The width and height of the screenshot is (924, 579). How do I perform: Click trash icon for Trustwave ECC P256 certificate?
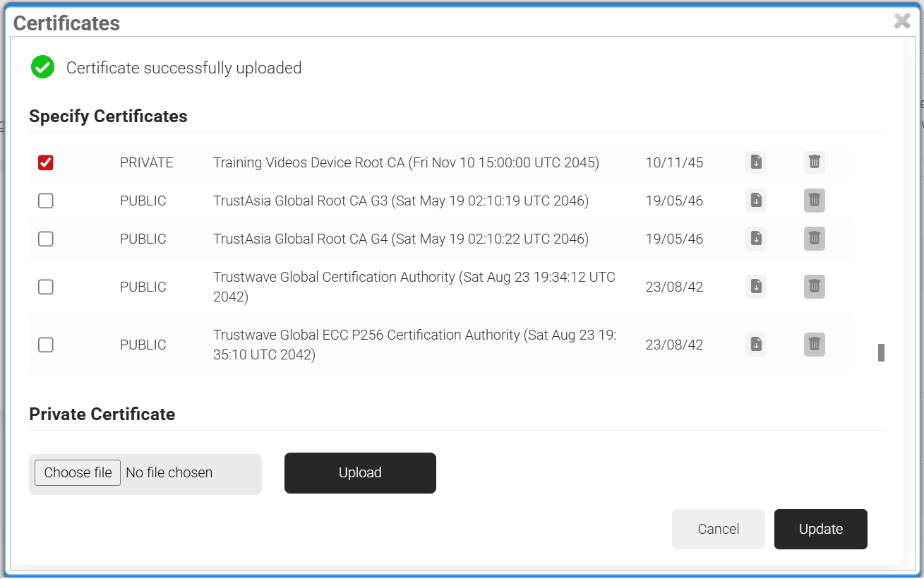[814, 345]
